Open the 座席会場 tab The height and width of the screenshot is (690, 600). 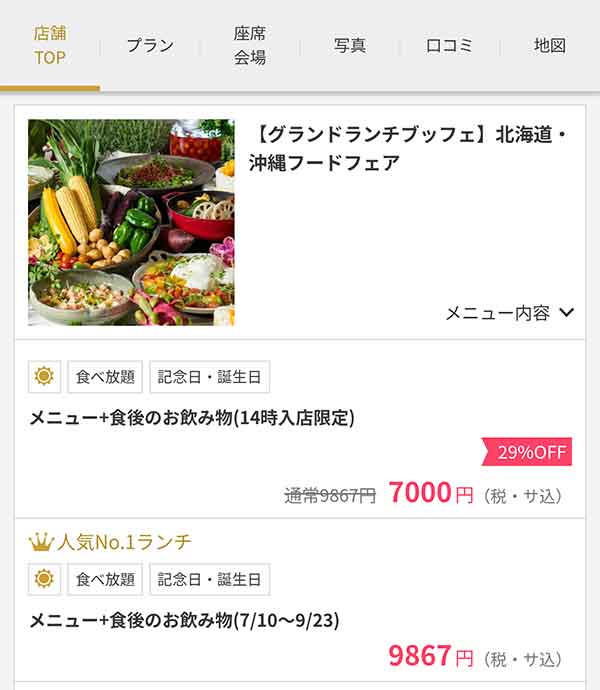[x=250, y=45]
